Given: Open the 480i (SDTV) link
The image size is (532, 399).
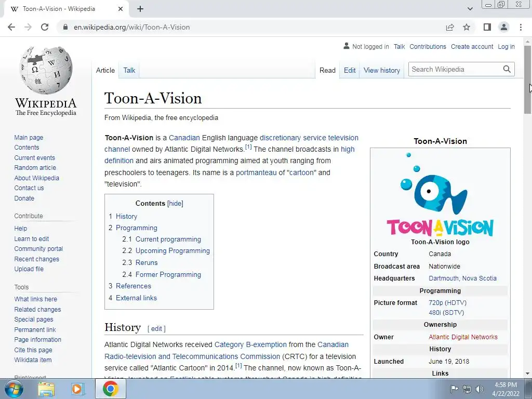Looking at the screenshot, I should (x=446, y=312).
